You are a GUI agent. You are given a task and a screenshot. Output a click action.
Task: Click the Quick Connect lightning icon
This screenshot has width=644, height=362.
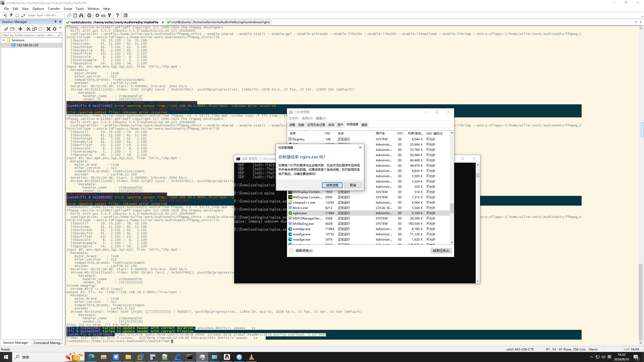[11, 15]
